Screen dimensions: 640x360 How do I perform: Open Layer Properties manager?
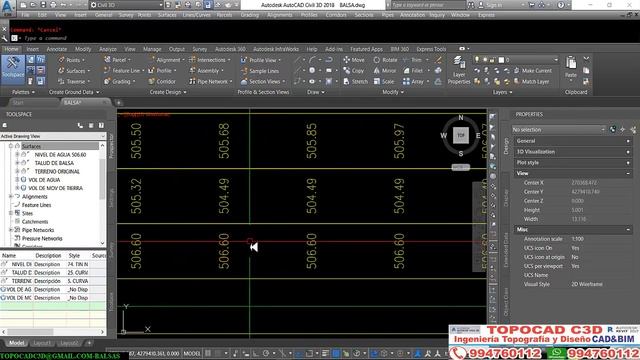pos(459,70)
